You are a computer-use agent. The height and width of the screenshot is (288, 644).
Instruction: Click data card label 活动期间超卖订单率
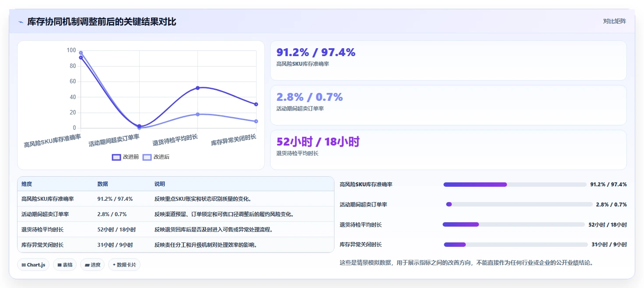pyautogui.click(x=300, y=108)
